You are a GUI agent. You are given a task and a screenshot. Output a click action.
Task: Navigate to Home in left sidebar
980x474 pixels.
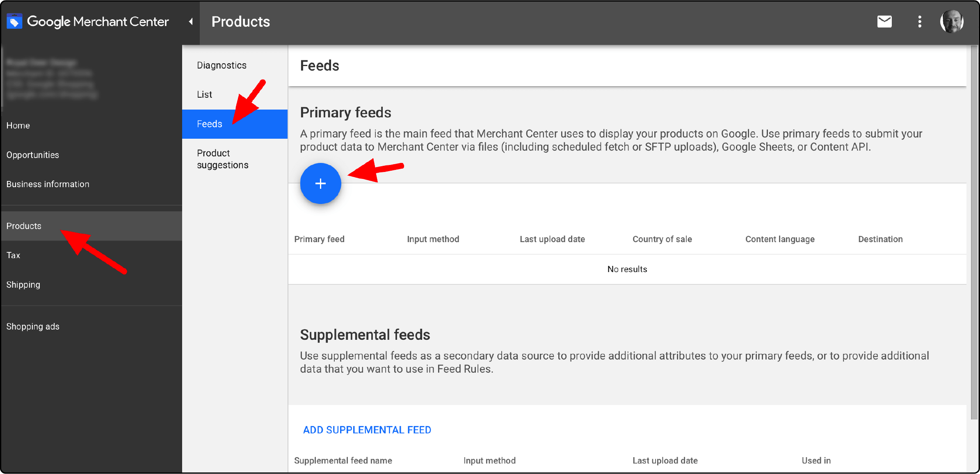coord(18,125)
